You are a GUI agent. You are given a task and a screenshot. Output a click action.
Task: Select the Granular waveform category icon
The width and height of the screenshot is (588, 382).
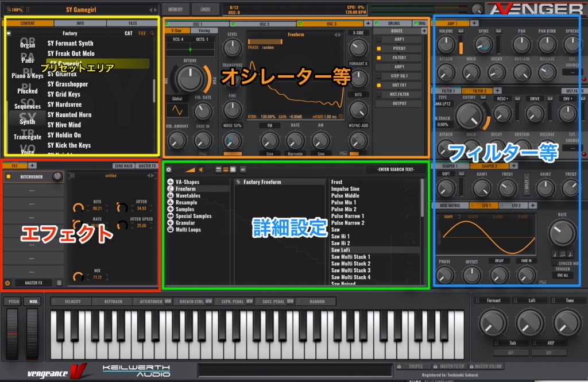[x=171, y=223]
